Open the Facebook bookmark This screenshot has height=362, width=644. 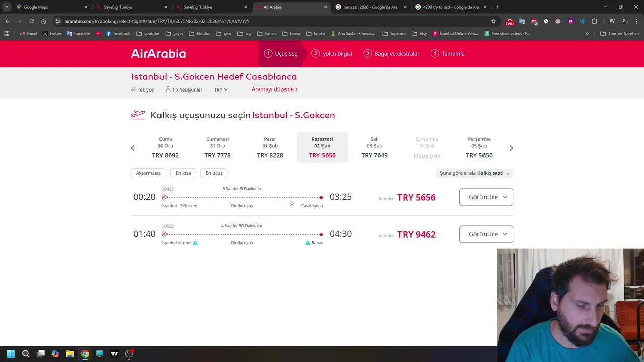[x=118, y=34]
